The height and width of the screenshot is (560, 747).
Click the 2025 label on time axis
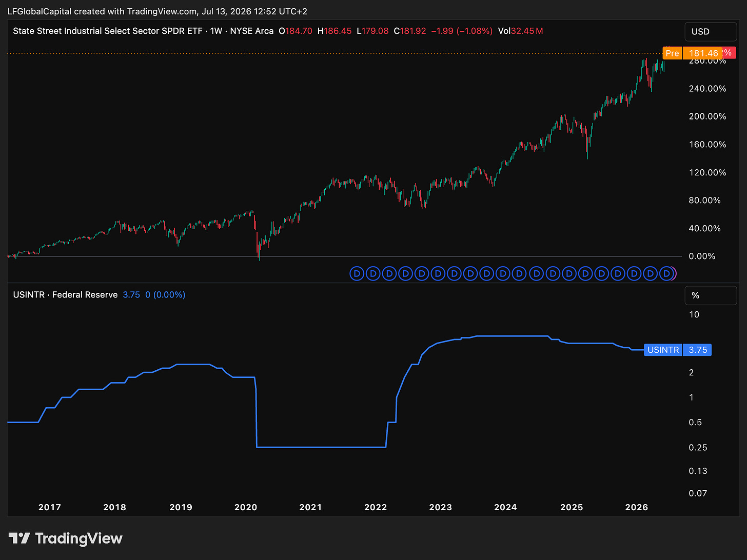pos(572,507)
